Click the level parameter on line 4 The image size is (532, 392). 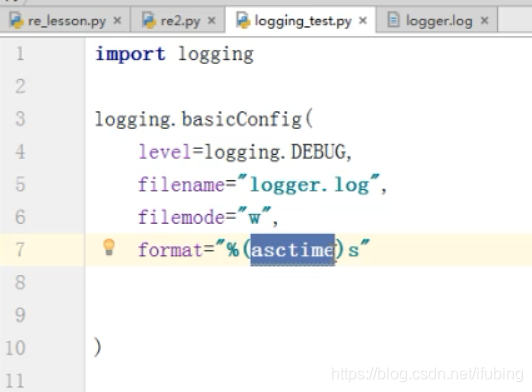tap(165, 151)
